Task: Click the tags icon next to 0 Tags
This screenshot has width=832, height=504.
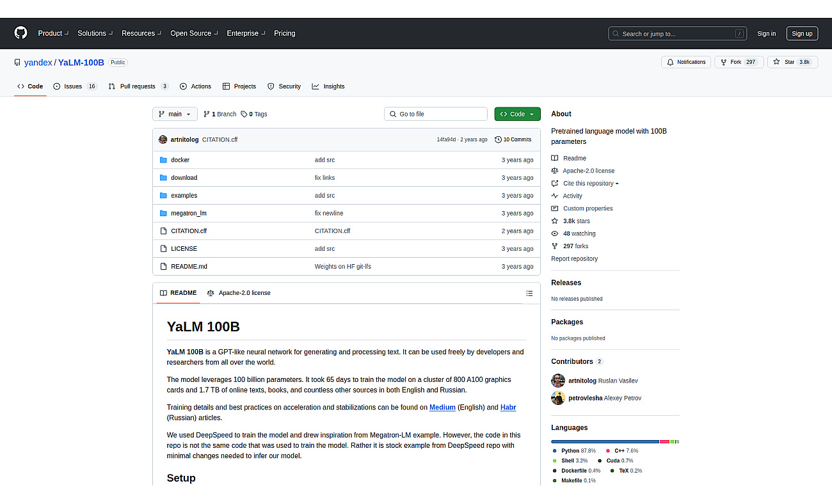Action: (x=244, y=114)
